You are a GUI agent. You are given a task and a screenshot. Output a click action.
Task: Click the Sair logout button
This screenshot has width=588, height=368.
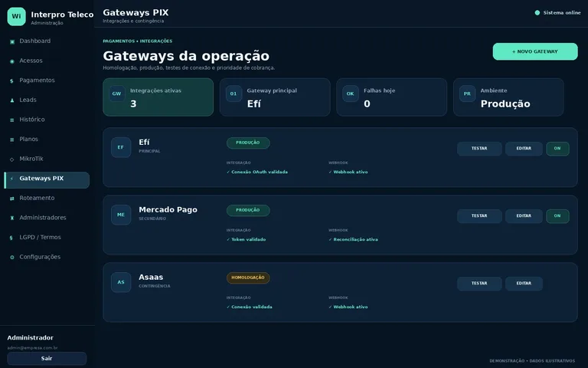47,358
